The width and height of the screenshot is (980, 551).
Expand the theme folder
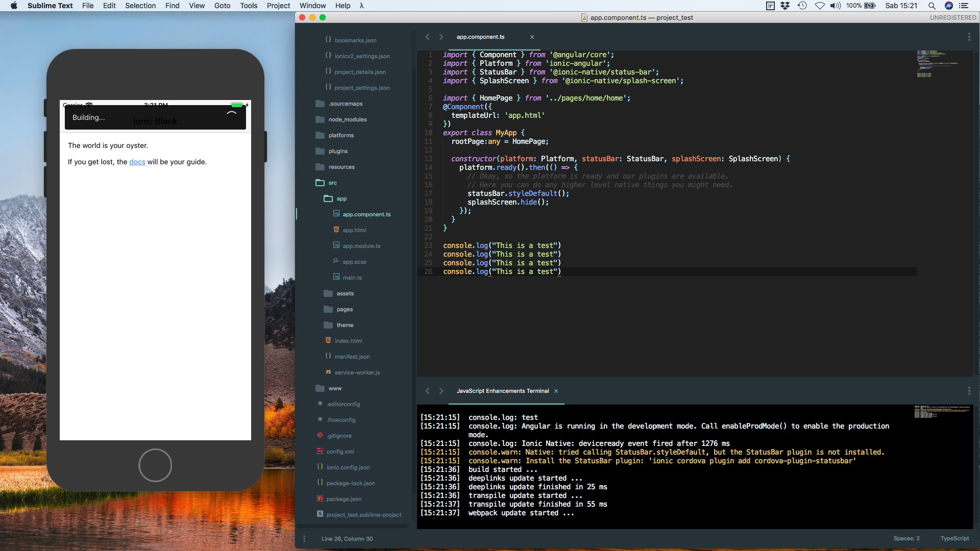coord(345,325)
